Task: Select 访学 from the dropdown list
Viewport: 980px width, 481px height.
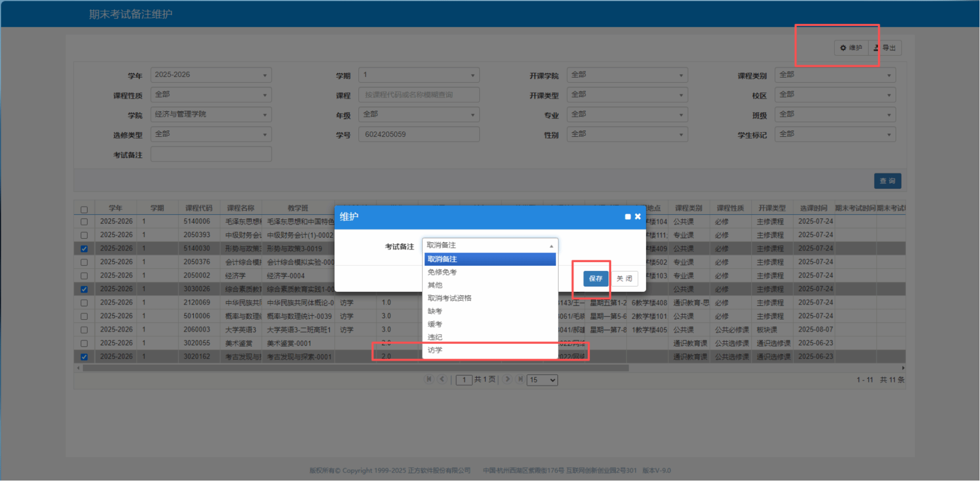Action: pos(435,350)
